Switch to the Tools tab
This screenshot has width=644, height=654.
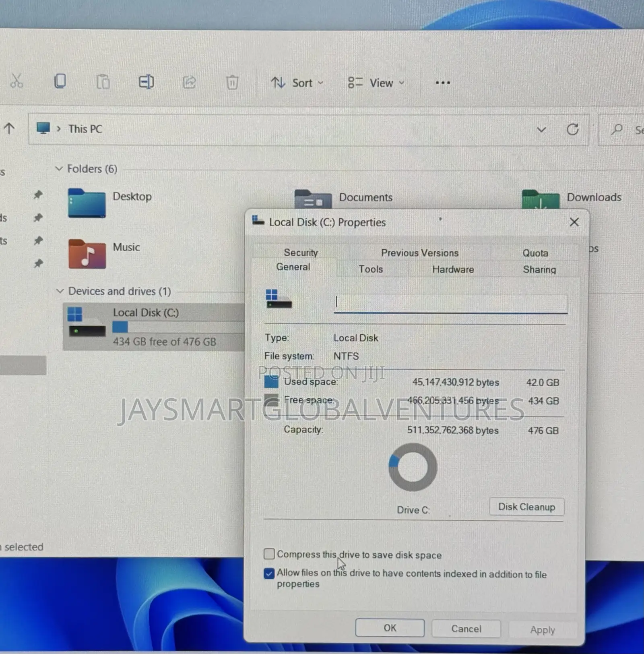[x=371, y=269]
